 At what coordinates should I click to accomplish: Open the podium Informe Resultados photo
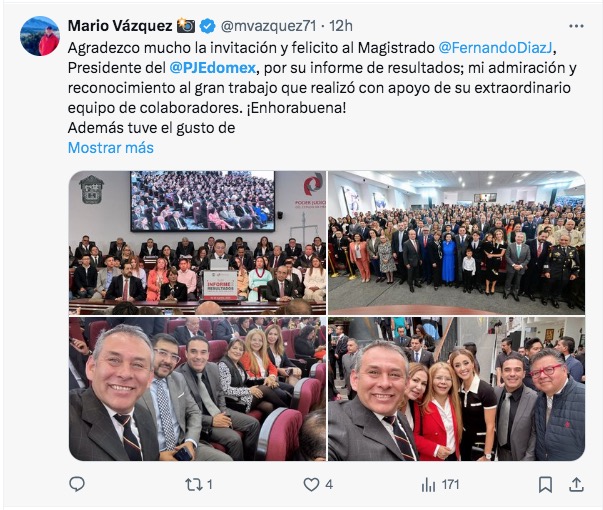click(x=197, y=242)
